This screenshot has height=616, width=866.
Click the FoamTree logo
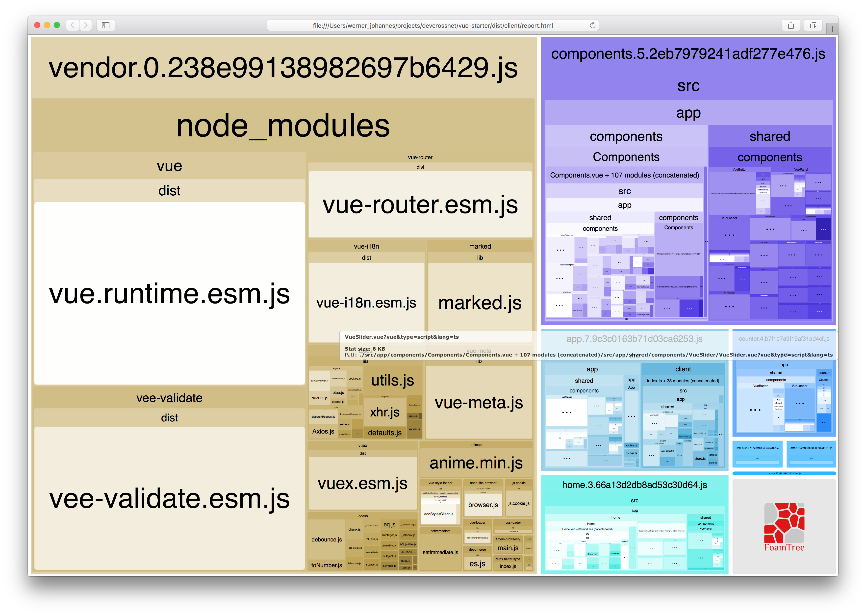(x=784, y=527)
